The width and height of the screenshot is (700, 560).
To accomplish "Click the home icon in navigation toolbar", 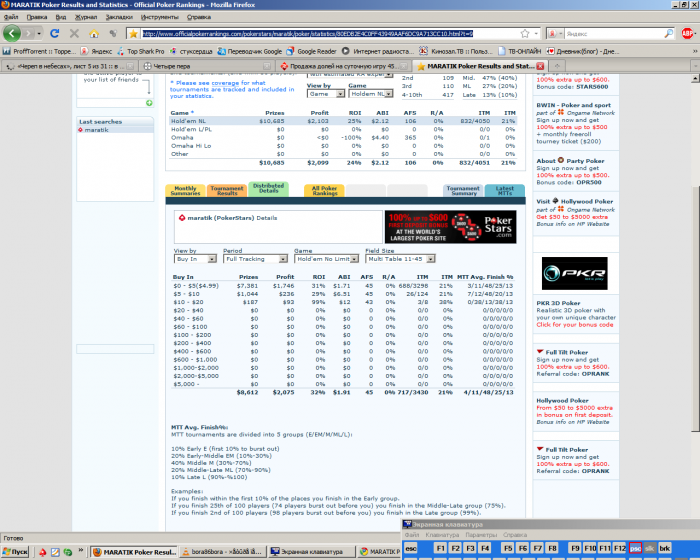I will [x=93, y=33].
